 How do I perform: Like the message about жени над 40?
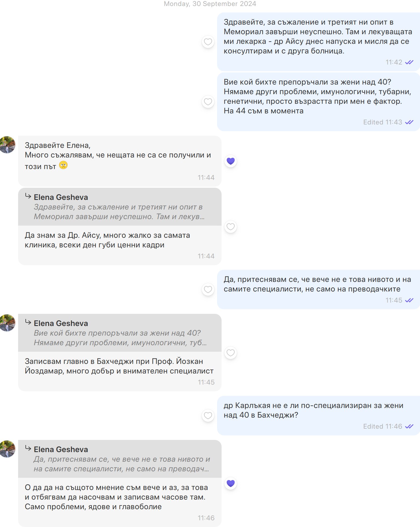coord(208,102)
